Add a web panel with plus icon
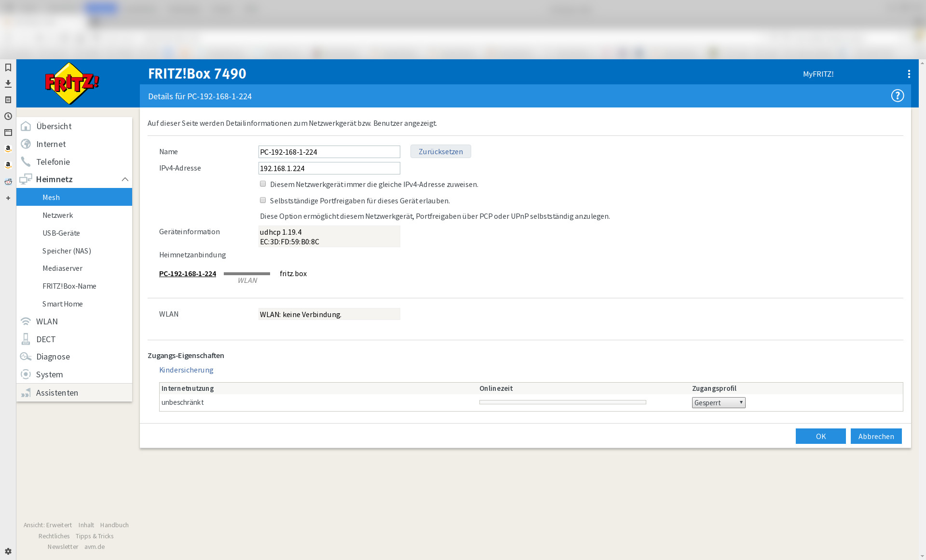926x560 pixels. coord(8,198)
